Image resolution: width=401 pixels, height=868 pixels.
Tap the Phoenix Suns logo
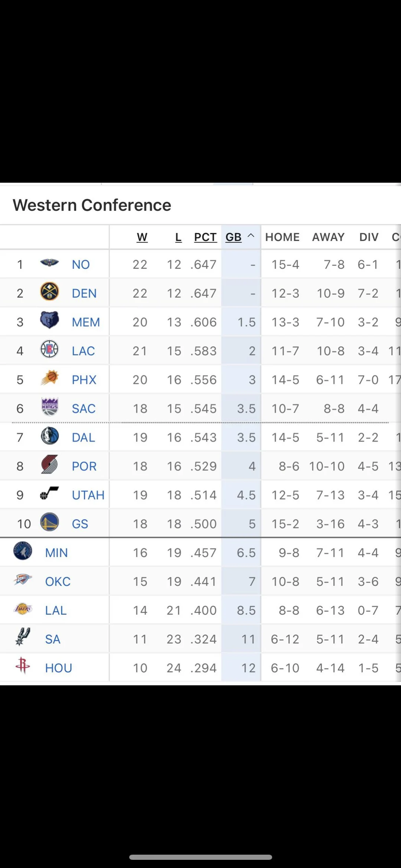point(49,378)
